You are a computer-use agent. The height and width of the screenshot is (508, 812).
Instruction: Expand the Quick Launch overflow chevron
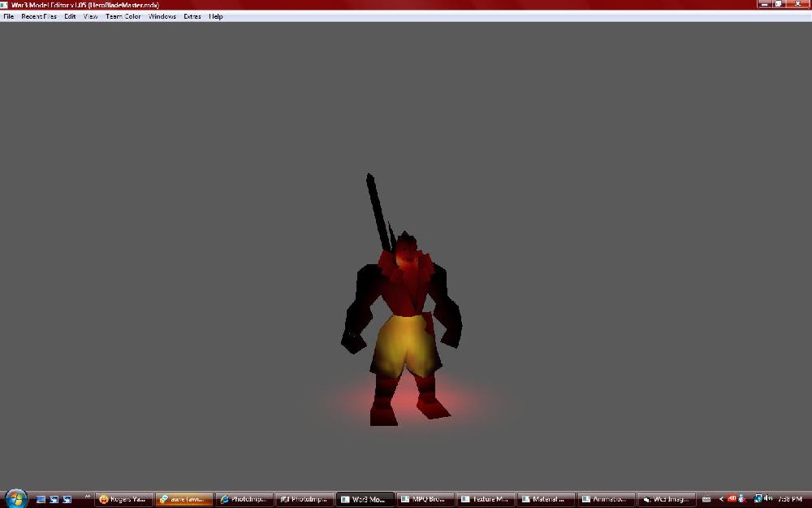[87, 497]
